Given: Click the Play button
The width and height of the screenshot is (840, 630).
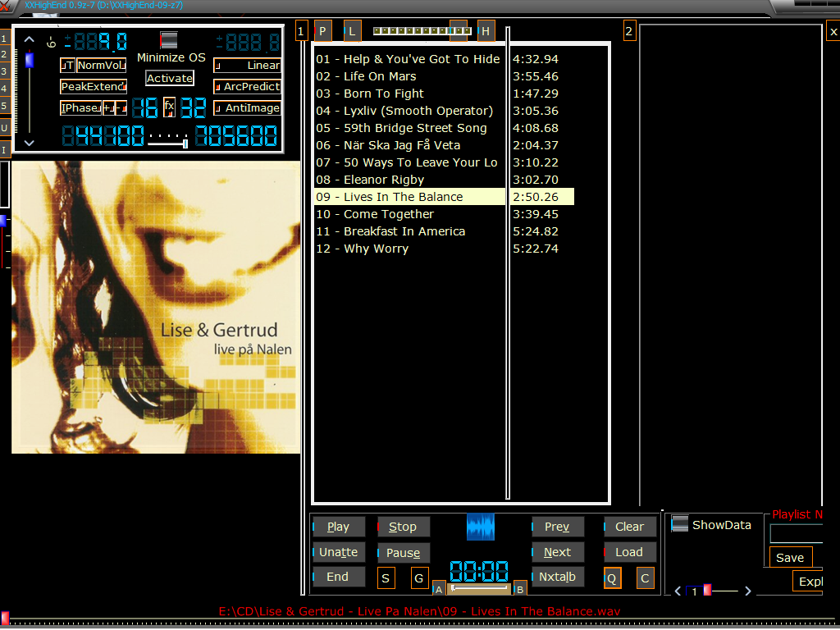Looking at the screenshot, I should (339, 527).
